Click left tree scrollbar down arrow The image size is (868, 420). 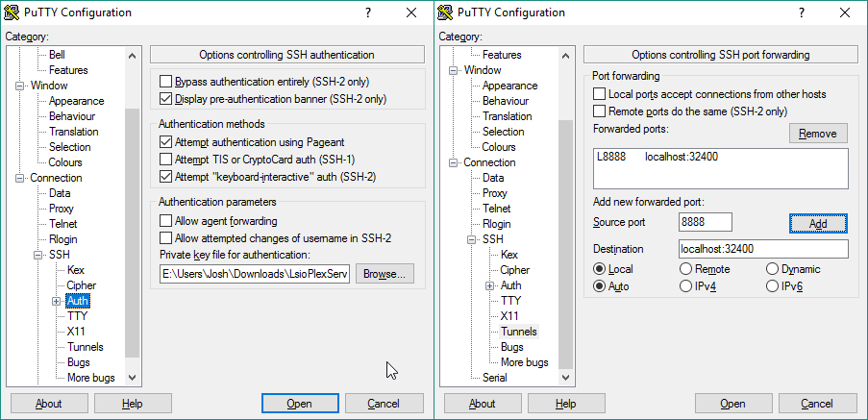[132, 378]
